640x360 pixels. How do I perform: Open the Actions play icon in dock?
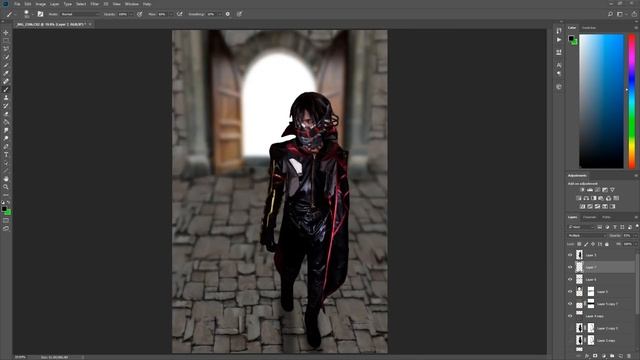[x=559, y=40]
